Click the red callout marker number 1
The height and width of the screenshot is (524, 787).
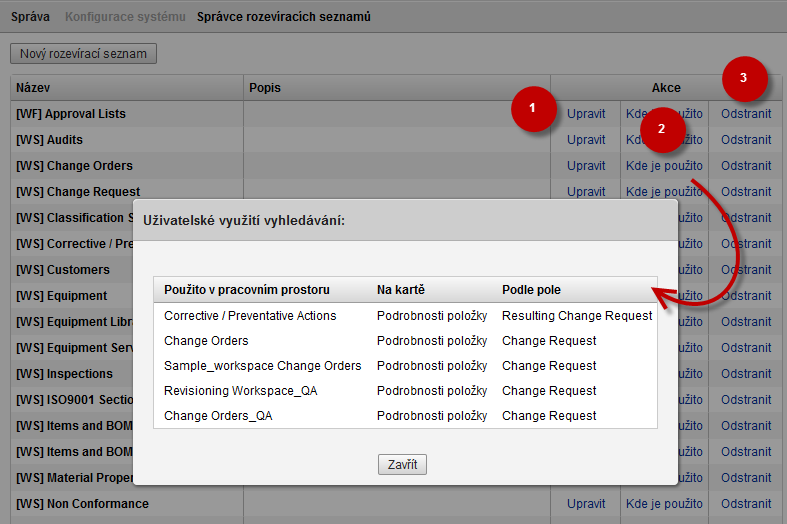(x=533, y=108)
